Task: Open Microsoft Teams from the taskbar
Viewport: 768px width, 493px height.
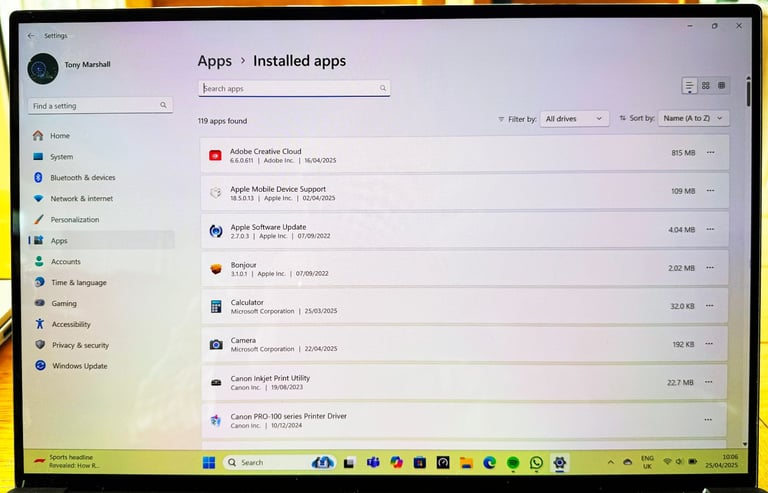Action: [x=373, y=462]
